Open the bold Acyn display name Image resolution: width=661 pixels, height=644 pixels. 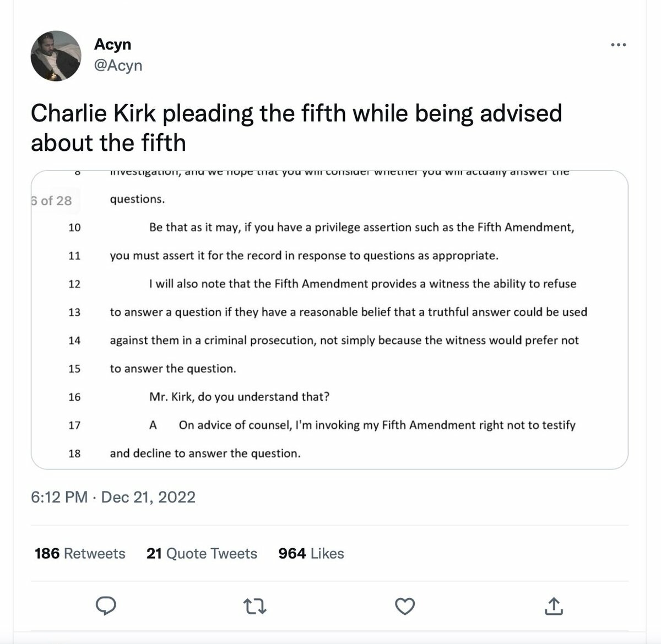pyautogui.click(x=112, y=44)
